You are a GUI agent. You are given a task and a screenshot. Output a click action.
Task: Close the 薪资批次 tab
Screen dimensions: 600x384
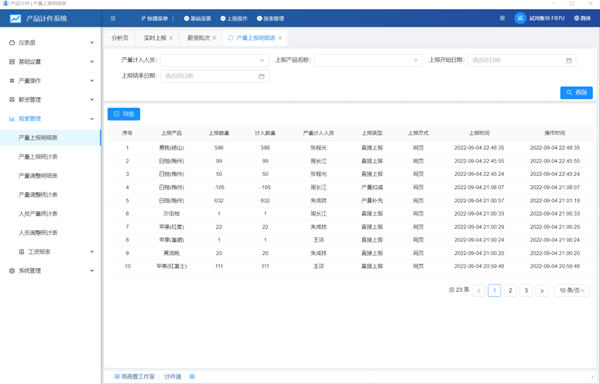tap(214, 38)
